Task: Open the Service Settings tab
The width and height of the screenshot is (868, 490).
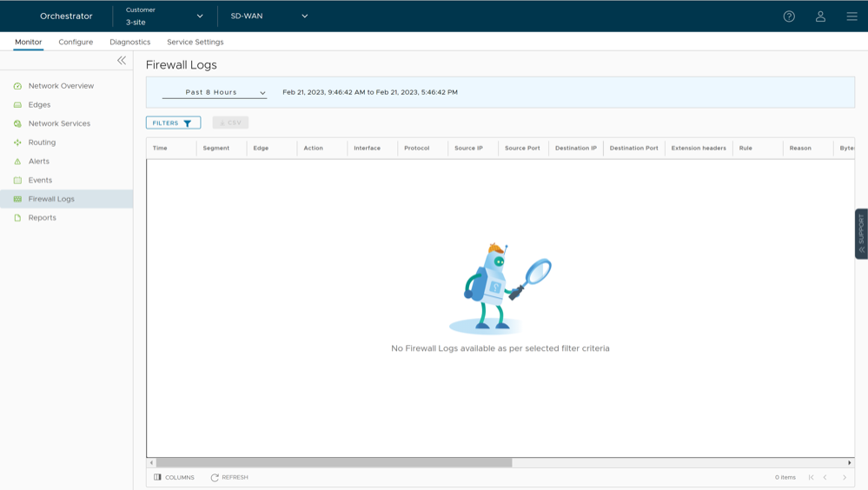Action: pyautogui.click(x=195, y=42)
